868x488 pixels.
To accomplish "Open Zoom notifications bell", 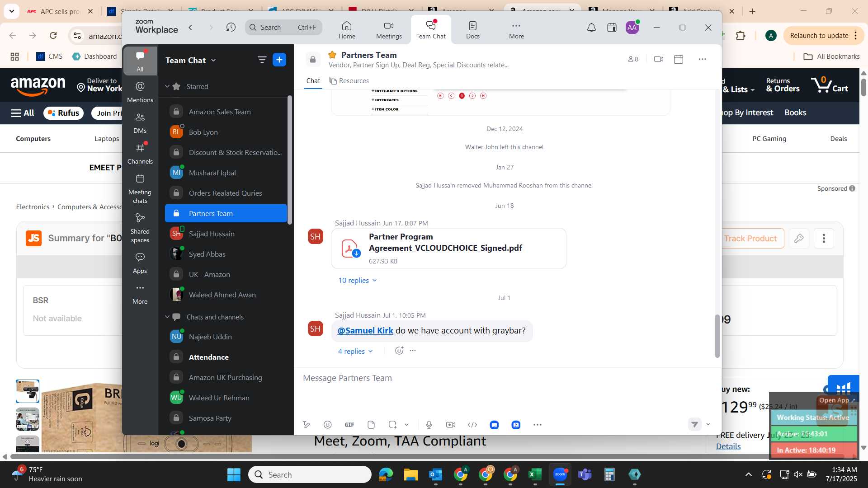I will tap(591, 28).
